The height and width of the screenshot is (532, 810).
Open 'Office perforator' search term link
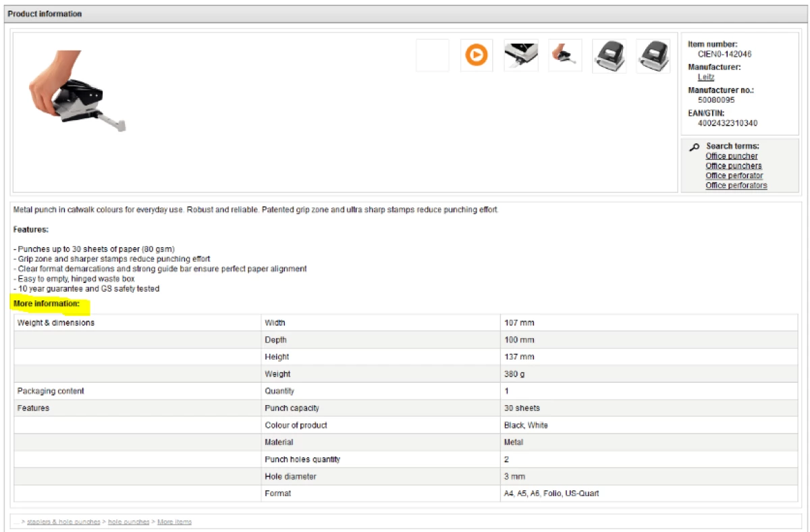[734, 176]
